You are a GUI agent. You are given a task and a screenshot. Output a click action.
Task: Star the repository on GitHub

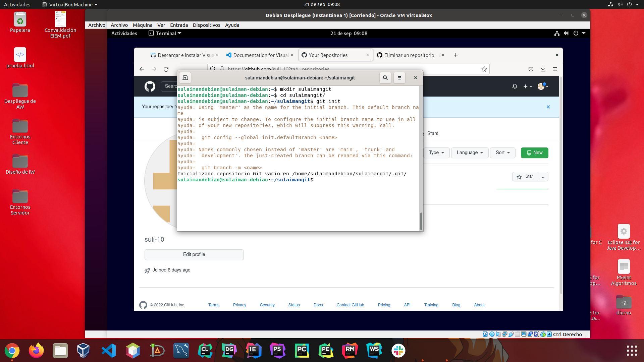pyautogui.click(x=525, y=177)
